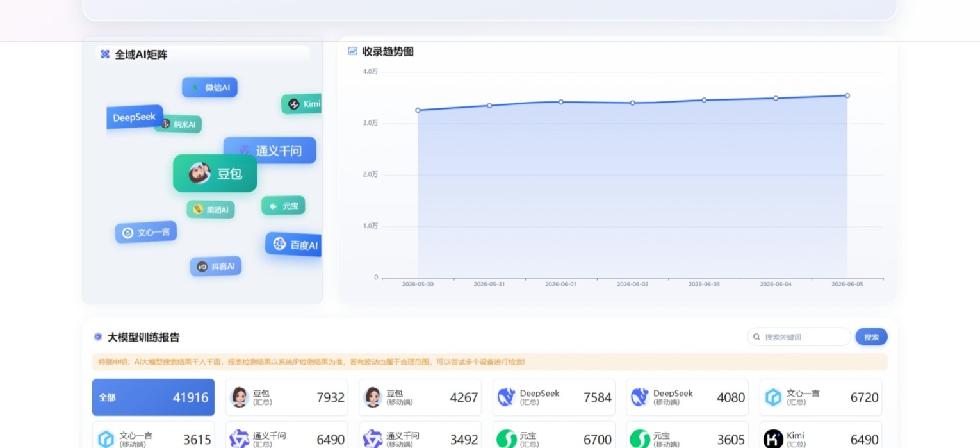
Task: Focus the 搜索关键词 search field
Action: click(799, 336)
